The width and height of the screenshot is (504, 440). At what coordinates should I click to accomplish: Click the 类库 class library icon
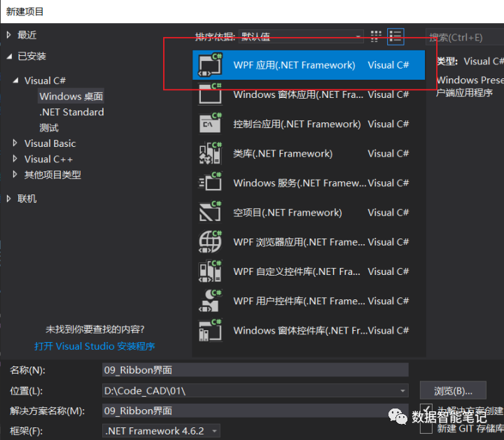(x=210, y=153)
